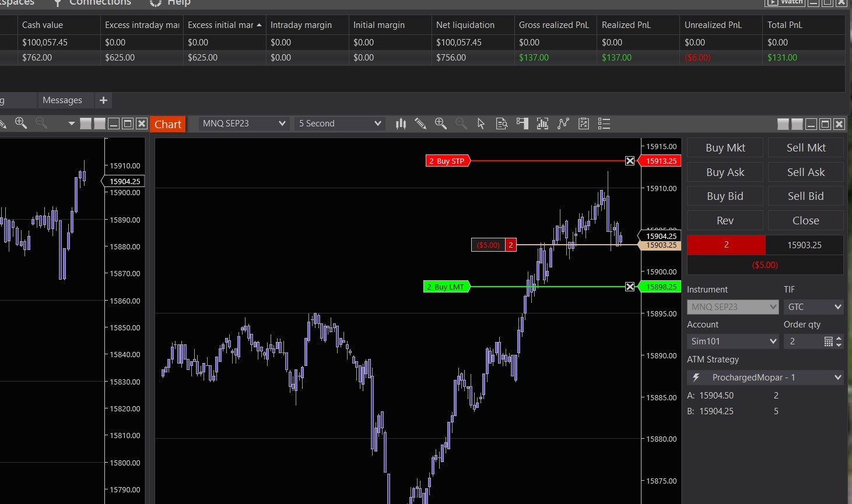Click the Initial margin column header
Image resolution: width=852 pixels, height=504 pixels.
point(390,25)
